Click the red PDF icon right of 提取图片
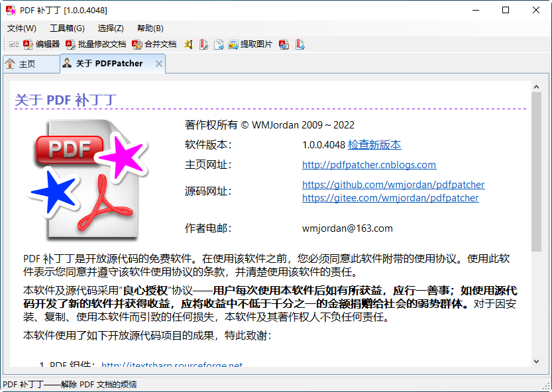The width and height of the screenshot is (552, 392). point(284,44)
